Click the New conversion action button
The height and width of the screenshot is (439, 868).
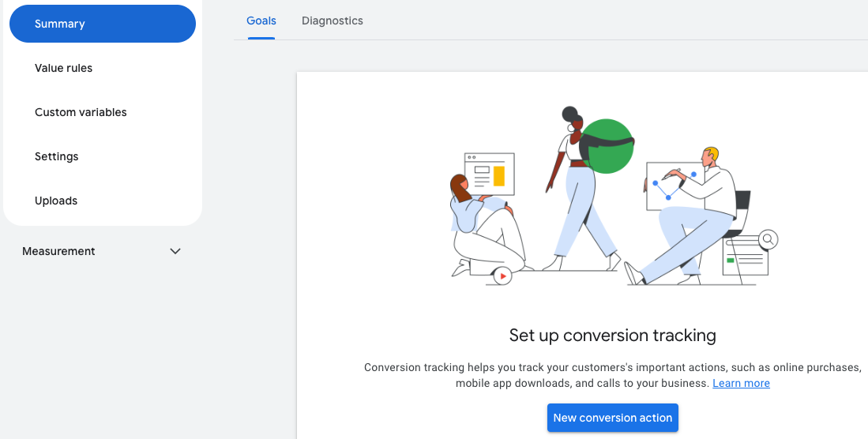(612, 418)
